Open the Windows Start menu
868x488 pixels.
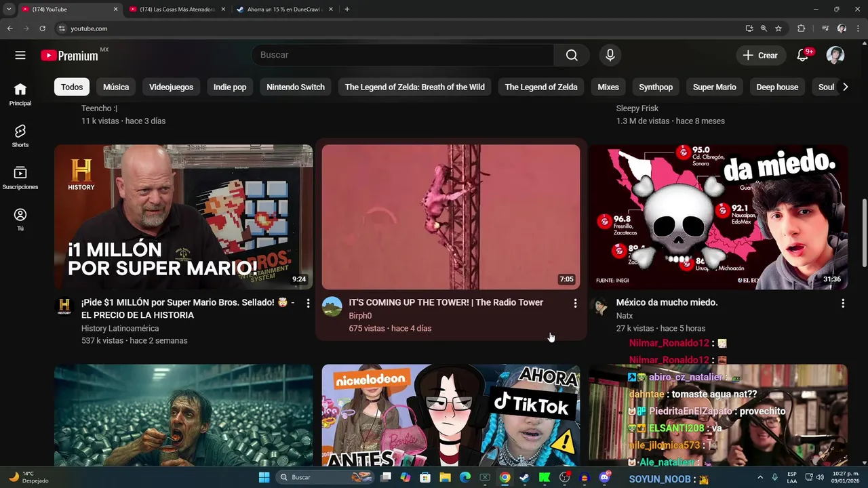coord(264,477)
